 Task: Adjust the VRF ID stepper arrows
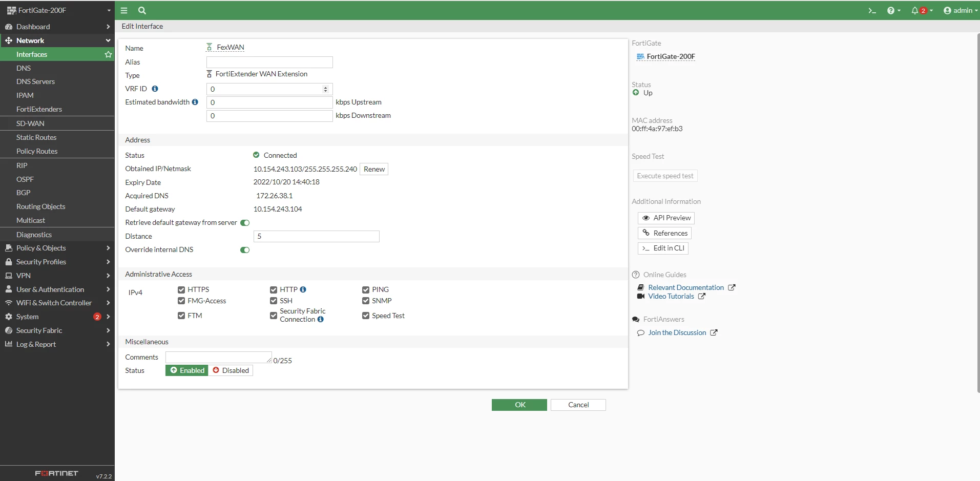tap(325, 89)
